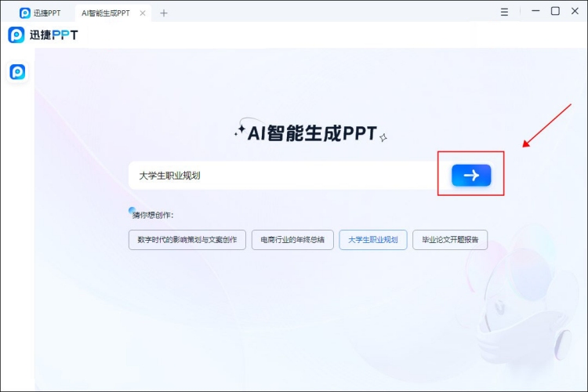This screenshot has width=588, height=392.
Task: Switch to the 迅捷PPT tab
Action: 40,13
